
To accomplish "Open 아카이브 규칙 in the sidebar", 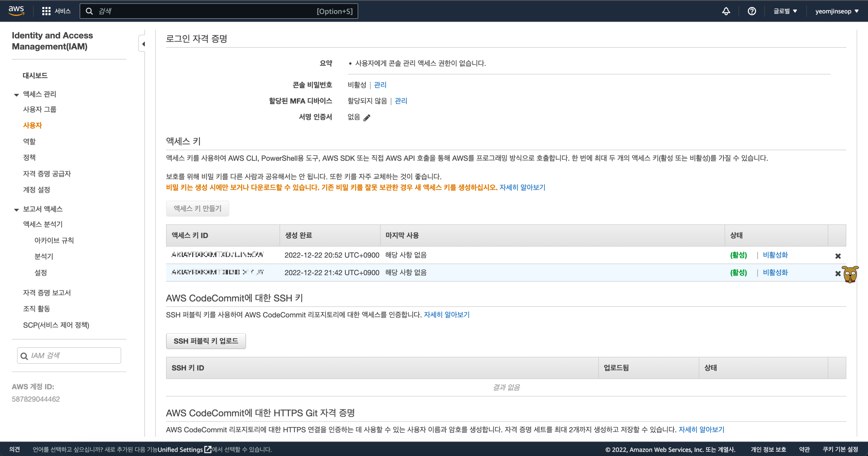I will [x=54, y=240].
